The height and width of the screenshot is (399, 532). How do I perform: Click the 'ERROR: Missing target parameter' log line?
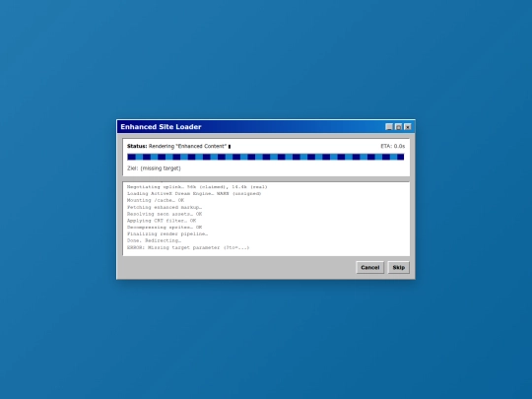pos(188,247)
